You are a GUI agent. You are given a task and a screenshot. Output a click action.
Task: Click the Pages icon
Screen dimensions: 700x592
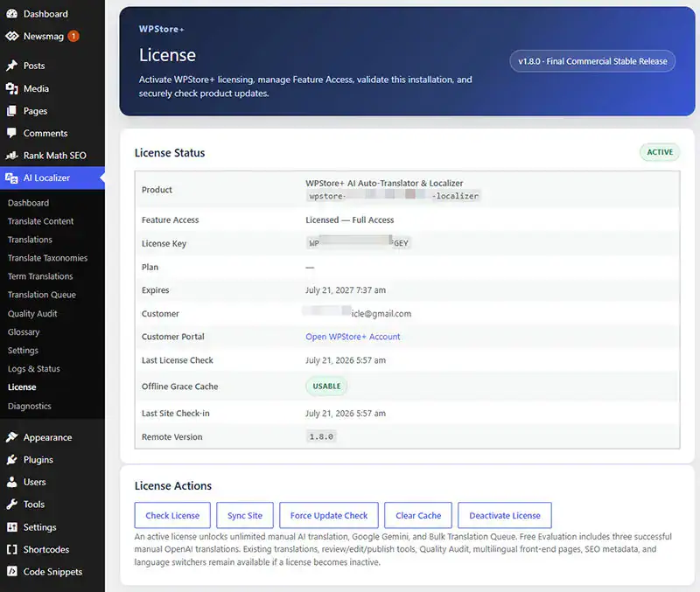12,111
